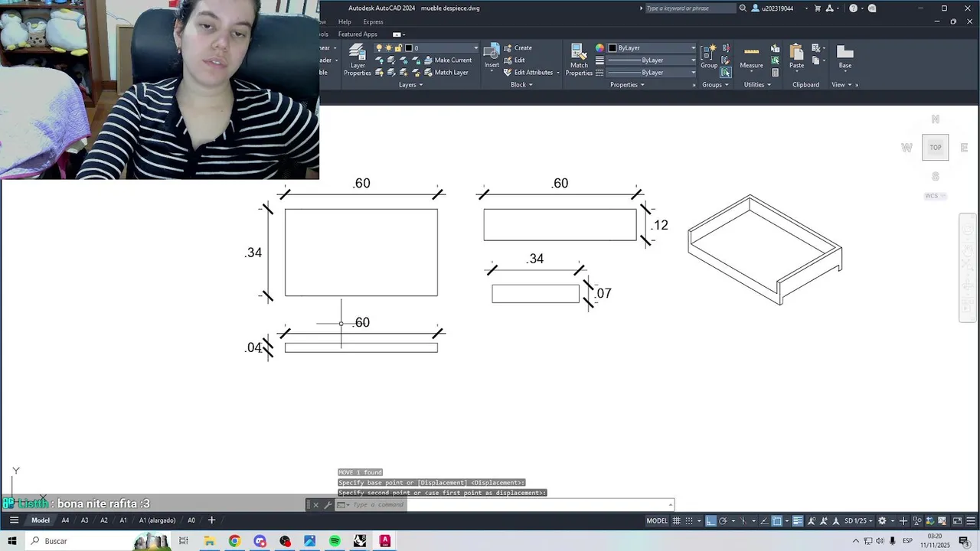Viewport: 980px width, 551px height.
Task: Click the black layer color swatch beside 0
Action: click(x=408, y=47)
